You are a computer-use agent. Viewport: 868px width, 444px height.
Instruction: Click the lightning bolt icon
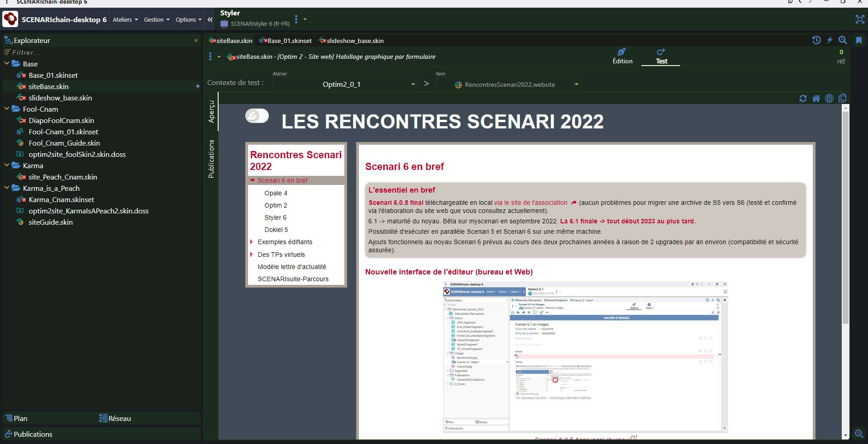pos(830,40)
